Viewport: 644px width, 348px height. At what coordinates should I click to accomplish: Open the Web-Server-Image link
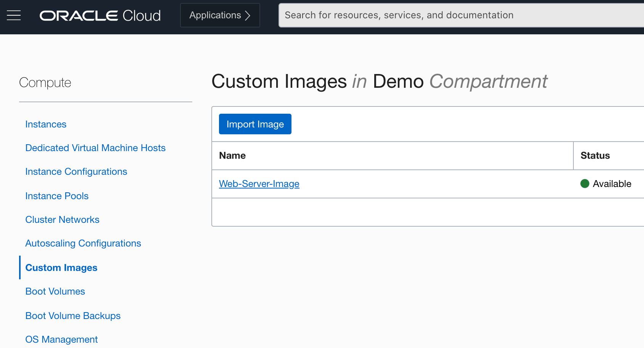[259, 184]
